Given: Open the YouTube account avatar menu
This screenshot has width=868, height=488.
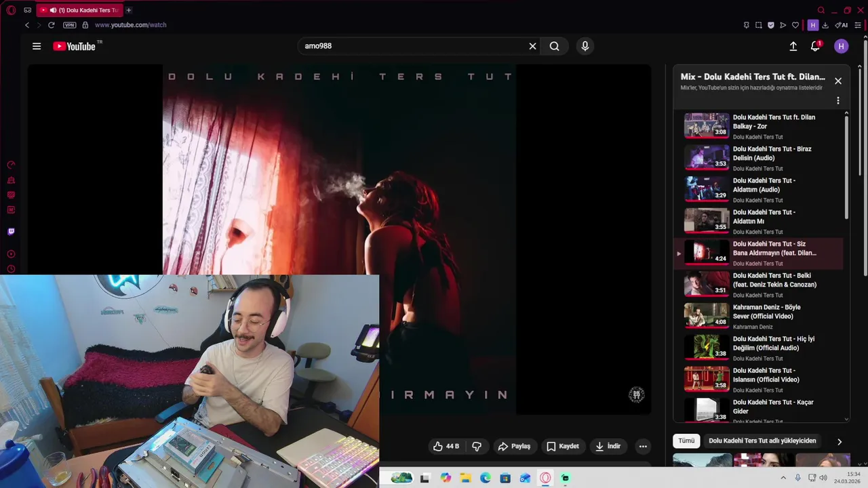Looking at the screenshot, I should (842, 46).
